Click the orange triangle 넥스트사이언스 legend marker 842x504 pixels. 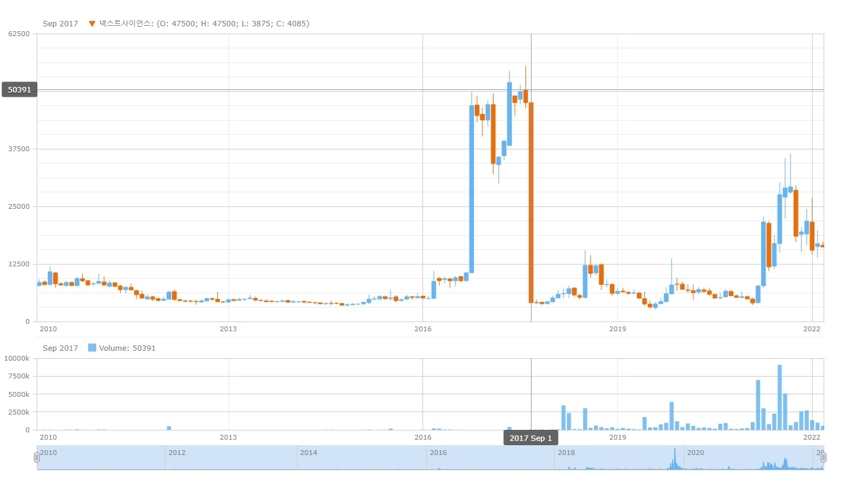coord(92,24)
